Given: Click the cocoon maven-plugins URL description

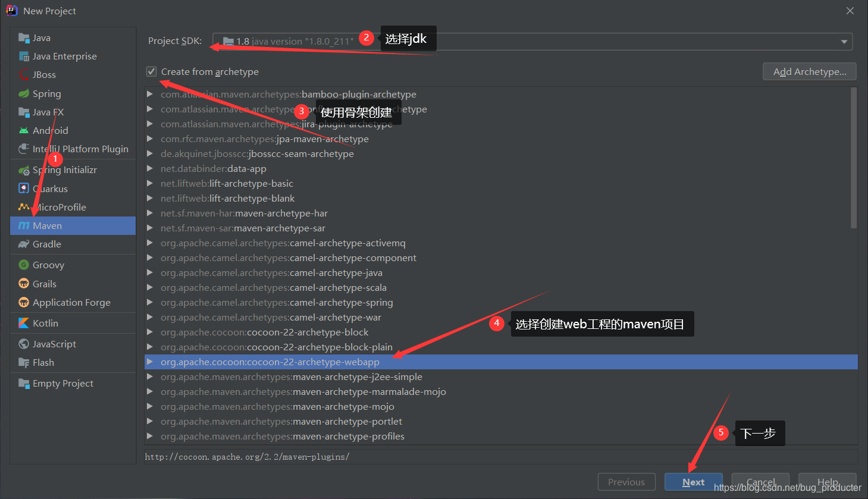Looking at the screenshot, I should point(247,457).
